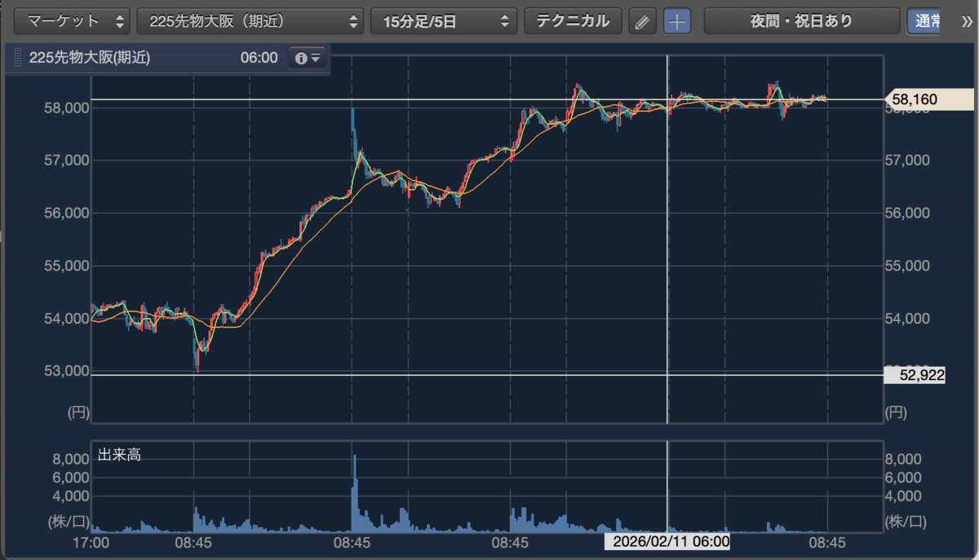Click the 17:00 time axis label
The height and width of the screenshot is (560, 979).
[x=91, y=541]
